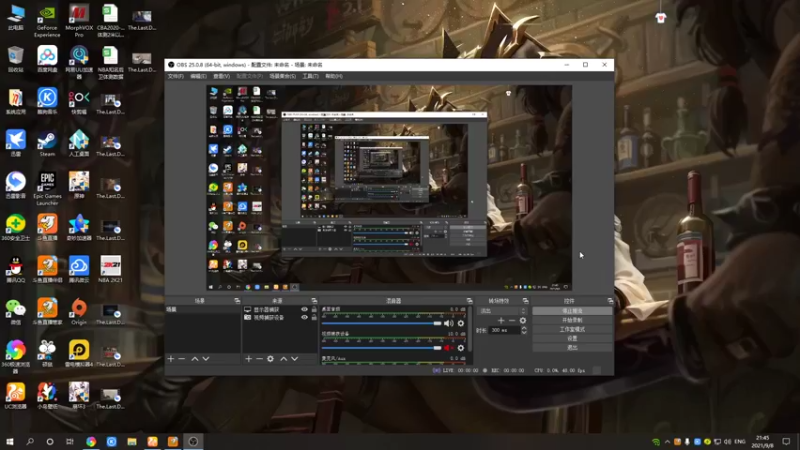The height and width of the screenshot is (450, 800).
Task: Open MorphVOX Pro desktop icon
Action: pos(79,20)
